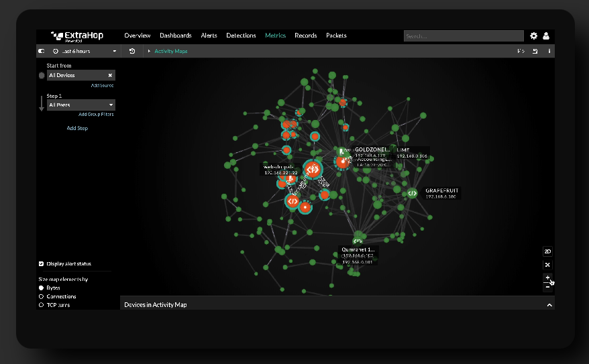Viewport: 589px width, 364px height.
Task: Click the Add Source link
Action: [102, 86]
